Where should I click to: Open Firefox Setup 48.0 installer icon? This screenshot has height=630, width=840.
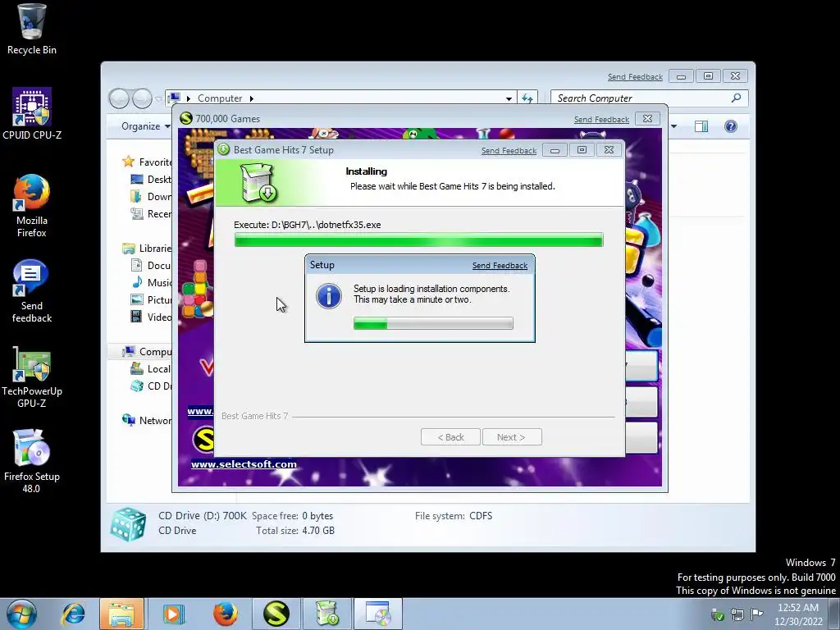click(x=32, y=461)
